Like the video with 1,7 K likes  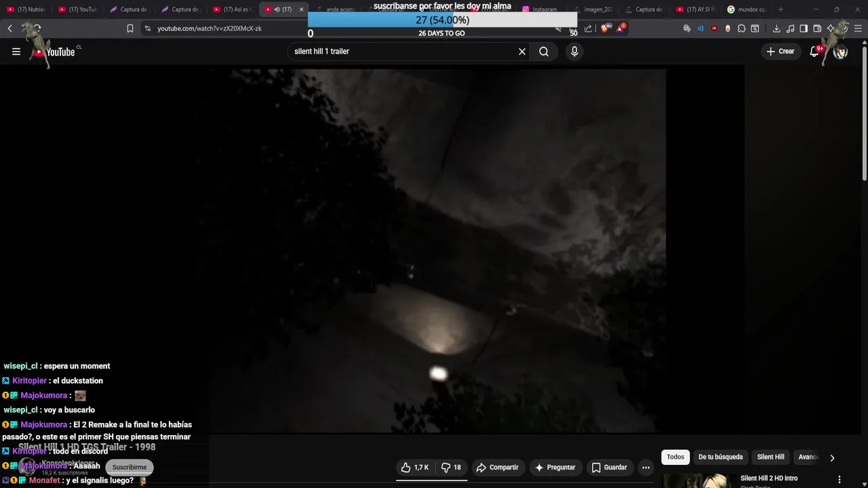click(414, 468)
